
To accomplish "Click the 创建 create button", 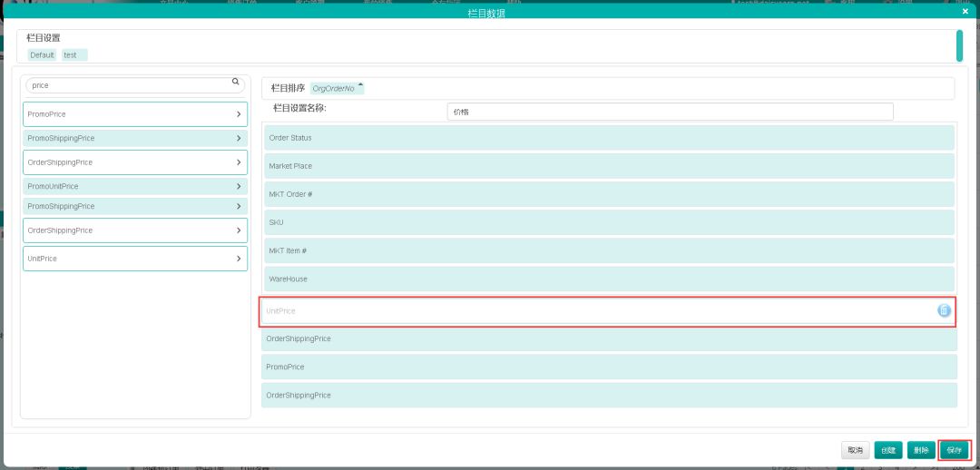I will pyautogui.click(x=888, y=450).
